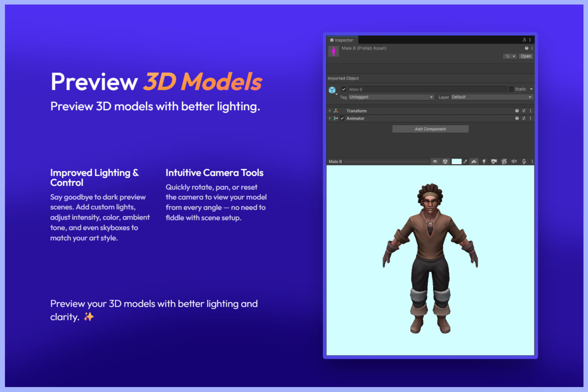Click the Male B prefab asset thumbnail
588x392 pixels.
334,51
